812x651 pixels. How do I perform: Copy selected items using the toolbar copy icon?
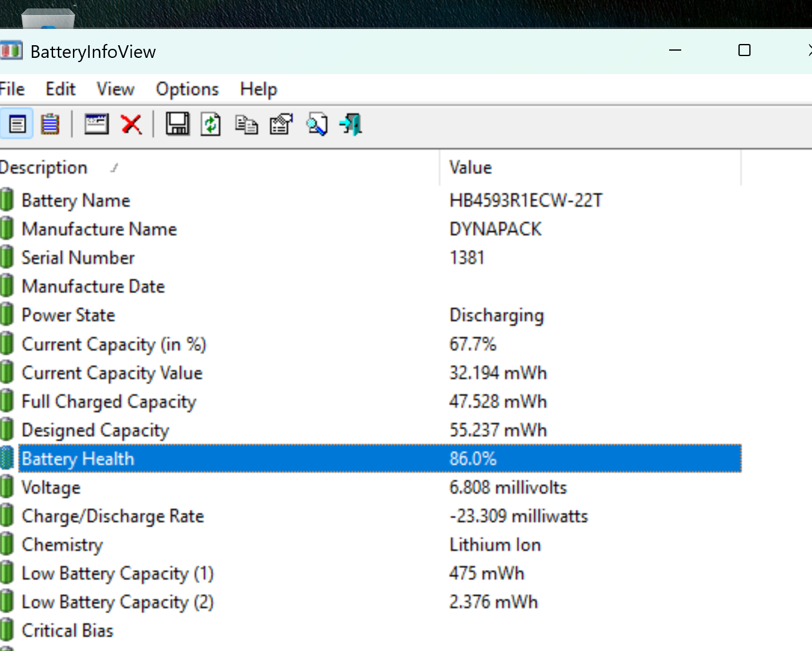pyautogui.click(x=247, y=125)
